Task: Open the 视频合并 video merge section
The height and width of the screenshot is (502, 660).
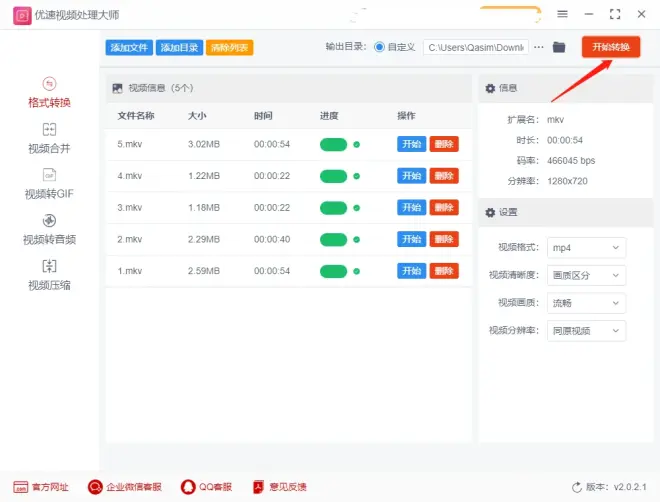Action: tap(49, 138)
